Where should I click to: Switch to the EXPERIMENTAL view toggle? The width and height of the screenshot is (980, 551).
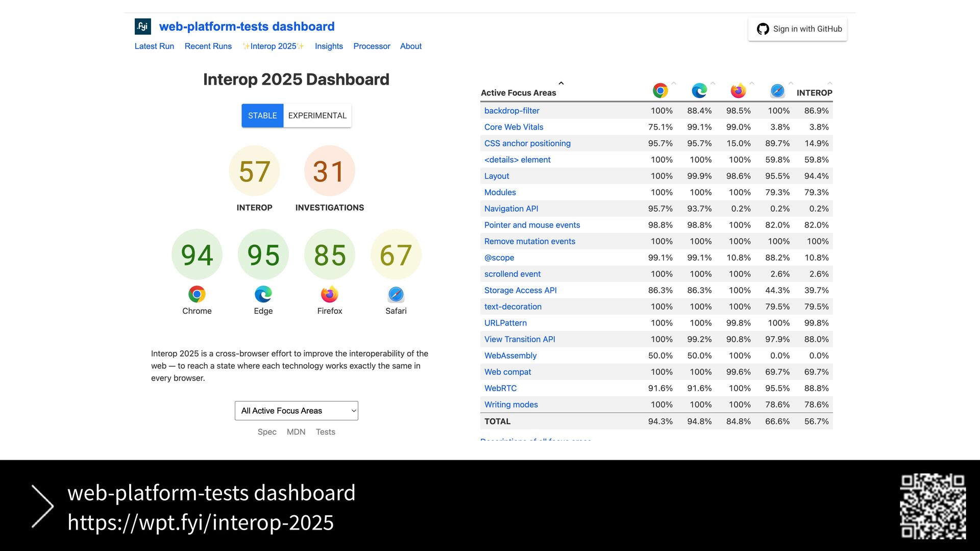317,116
